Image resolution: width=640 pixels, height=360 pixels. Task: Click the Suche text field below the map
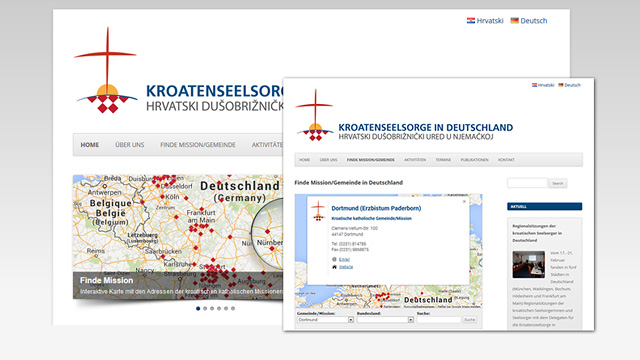pyautogui.click(x=439, y=320)
